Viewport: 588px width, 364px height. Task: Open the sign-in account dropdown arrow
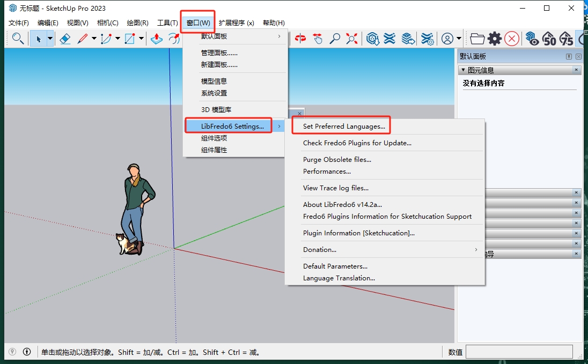click(458, 38)
